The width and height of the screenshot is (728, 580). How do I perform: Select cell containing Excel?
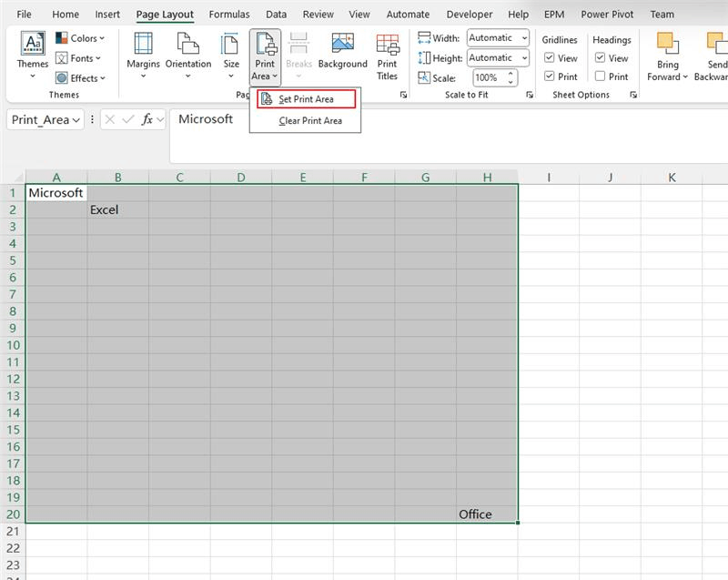[118, 210]
